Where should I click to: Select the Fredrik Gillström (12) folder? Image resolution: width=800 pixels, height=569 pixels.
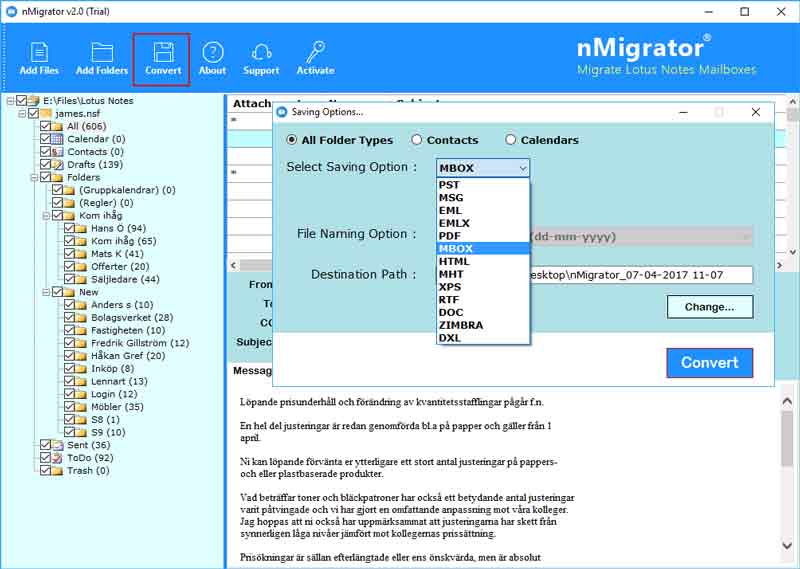(140, 343)
